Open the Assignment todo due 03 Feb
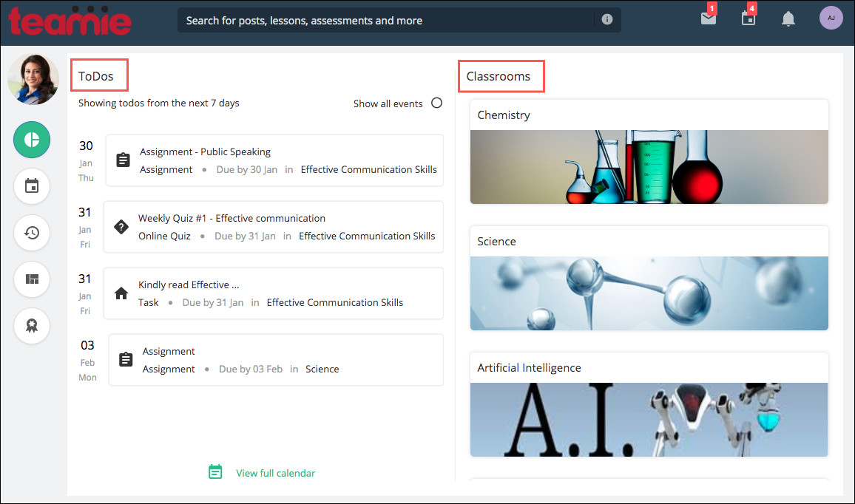 [x=169, y=352]
